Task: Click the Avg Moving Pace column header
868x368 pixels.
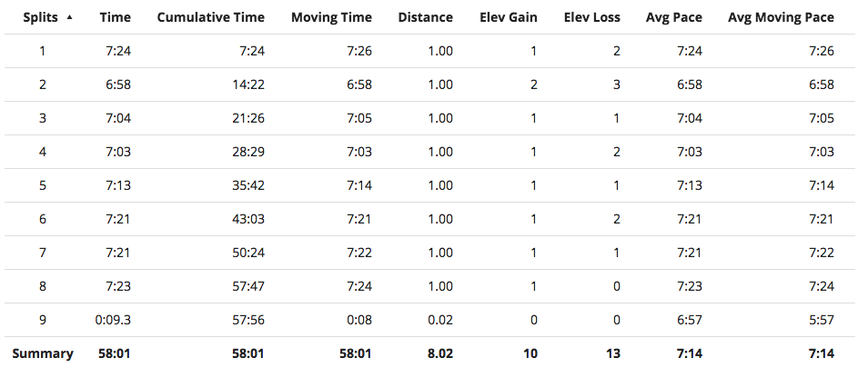Action: (782, 17)
